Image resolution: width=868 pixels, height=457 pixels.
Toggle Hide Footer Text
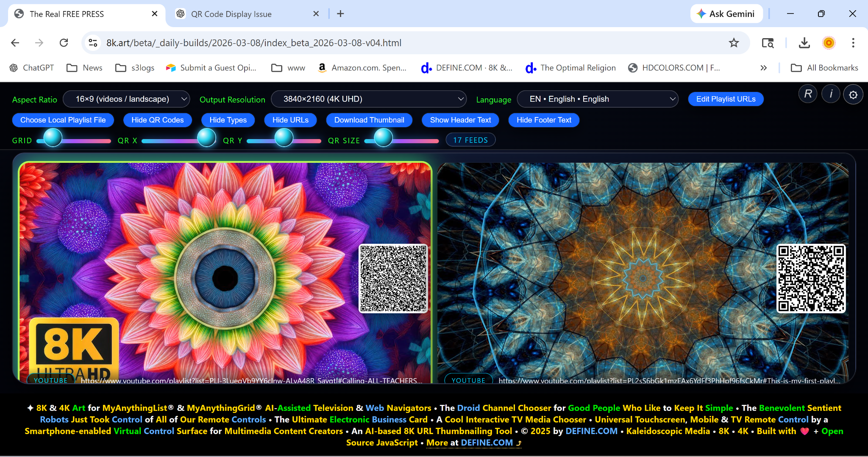544,120
